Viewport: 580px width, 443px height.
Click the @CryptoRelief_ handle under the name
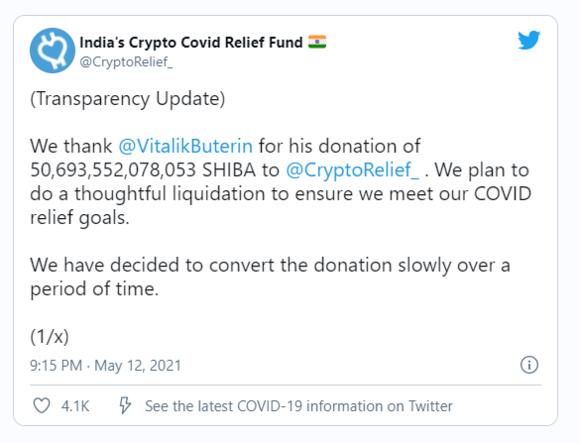(126, 62)
